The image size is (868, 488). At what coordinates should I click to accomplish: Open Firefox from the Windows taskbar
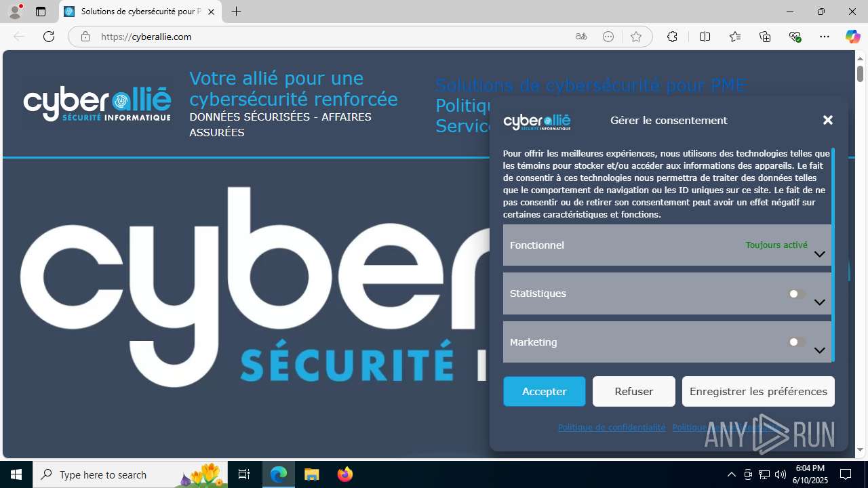345,474
